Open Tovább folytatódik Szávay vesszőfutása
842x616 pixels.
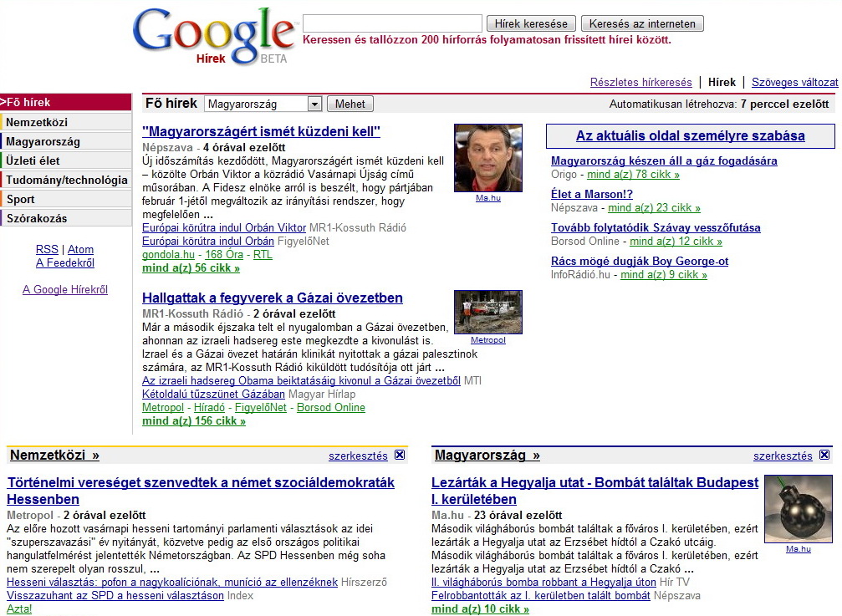click(x=656, y=227)
